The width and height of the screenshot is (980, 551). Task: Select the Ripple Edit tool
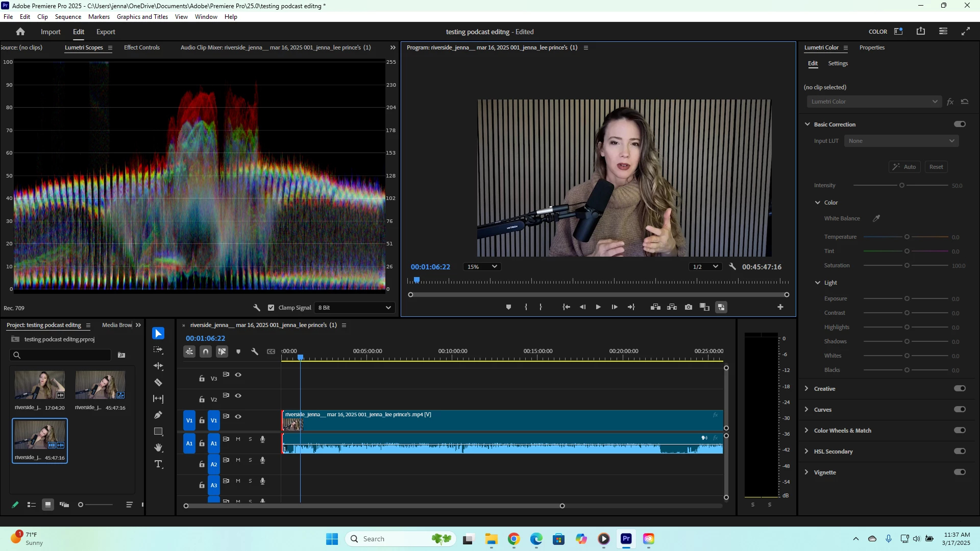click(158, 366)
